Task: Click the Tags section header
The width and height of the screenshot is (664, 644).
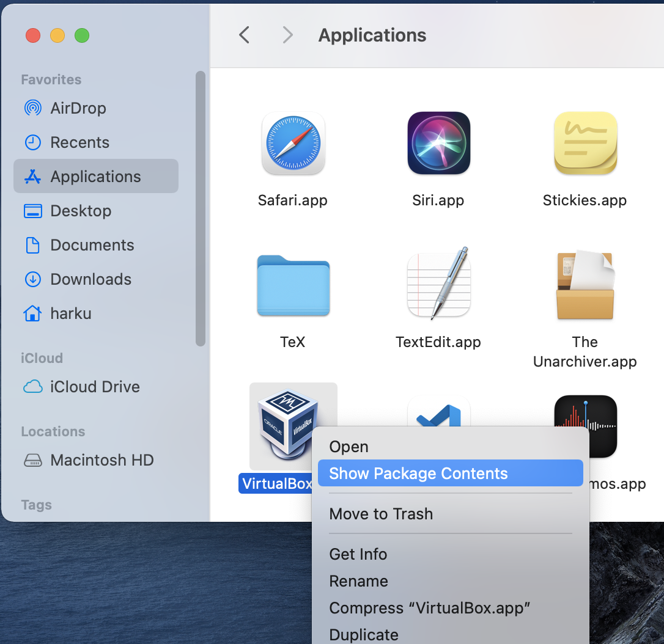Action: tap(37, 505)
